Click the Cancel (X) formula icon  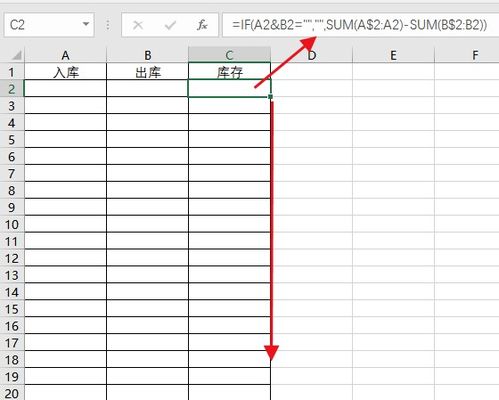pyautogui.click(x=138, y=25)
